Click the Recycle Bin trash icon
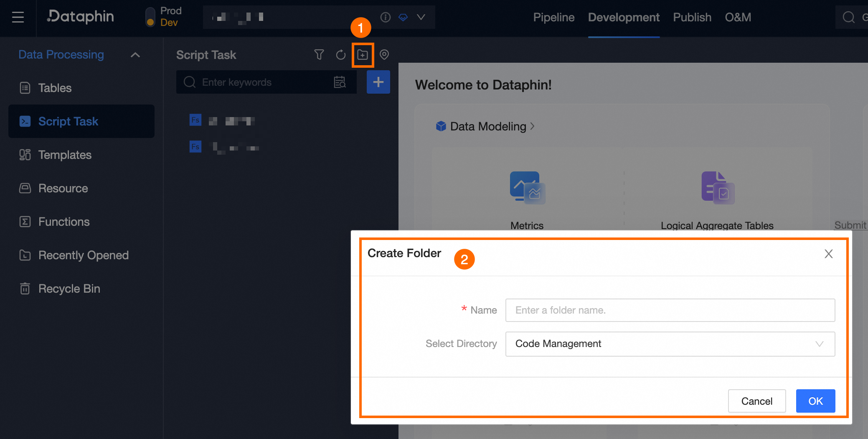Screen dimensions: 868x439 25,288
